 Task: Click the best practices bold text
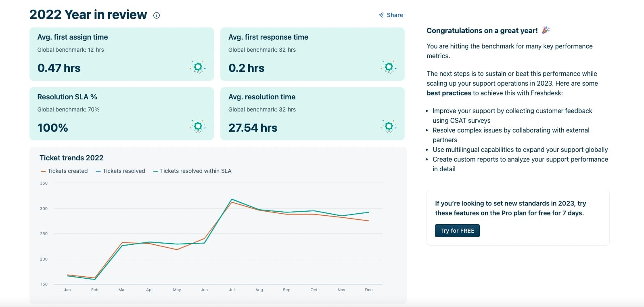click(x=449, y=93)
